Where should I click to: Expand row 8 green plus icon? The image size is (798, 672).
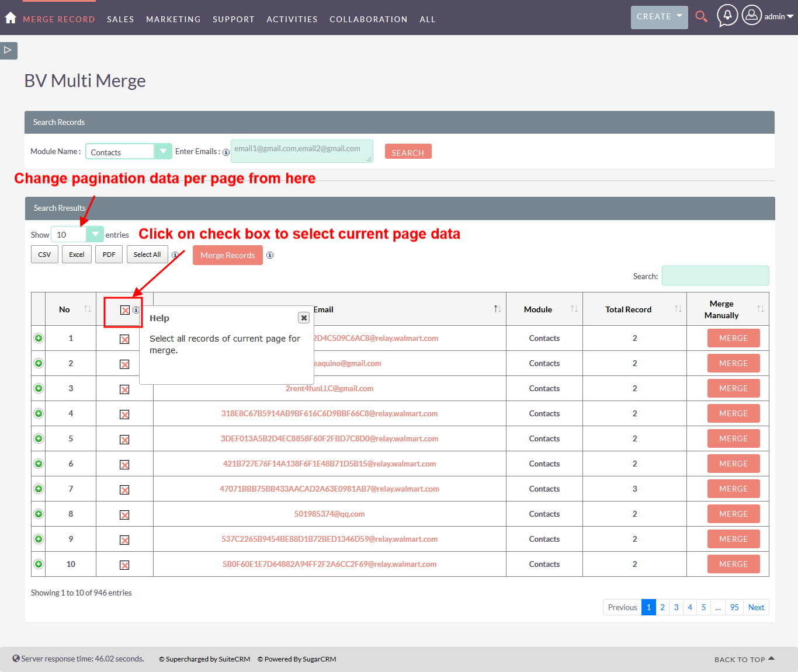39,514
